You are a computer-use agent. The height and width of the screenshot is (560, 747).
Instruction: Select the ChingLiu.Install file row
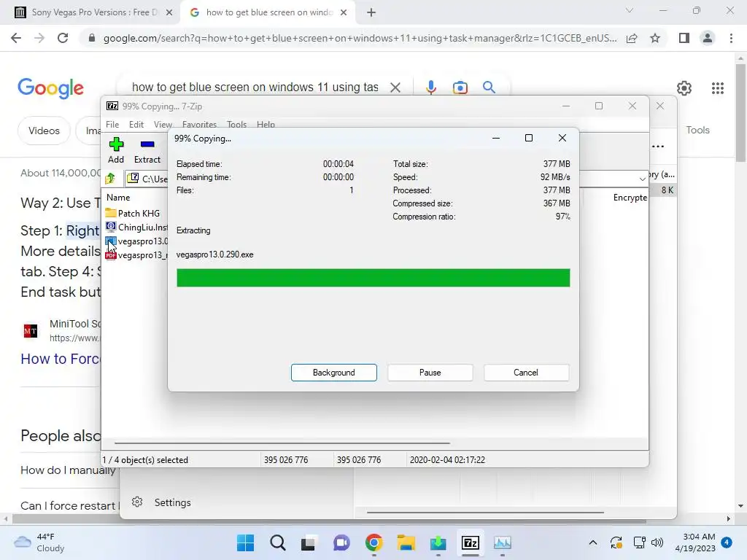pos(136,227)
